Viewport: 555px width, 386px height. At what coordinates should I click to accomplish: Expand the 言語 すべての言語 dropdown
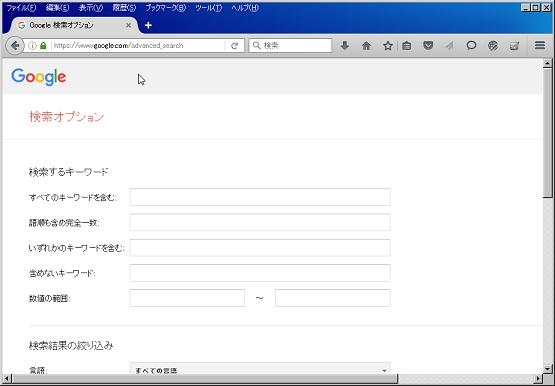[x=260, y=368]
